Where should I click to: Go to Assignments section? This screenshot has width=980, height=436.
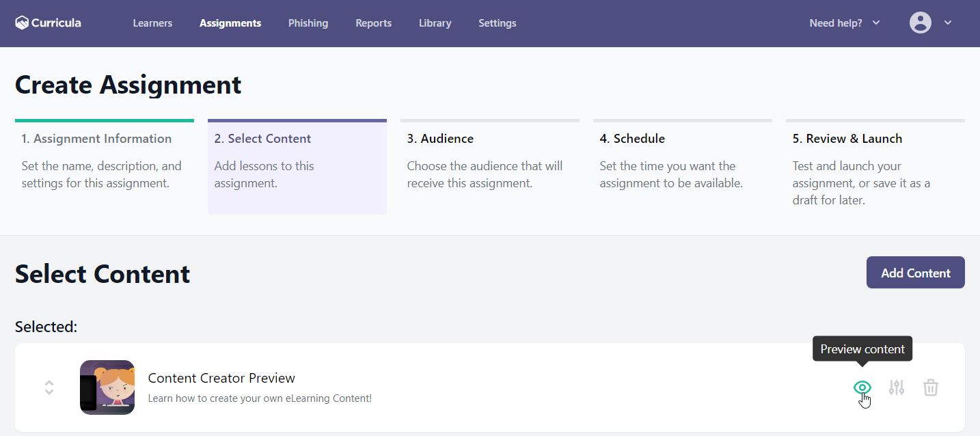(x=230, y=23)
